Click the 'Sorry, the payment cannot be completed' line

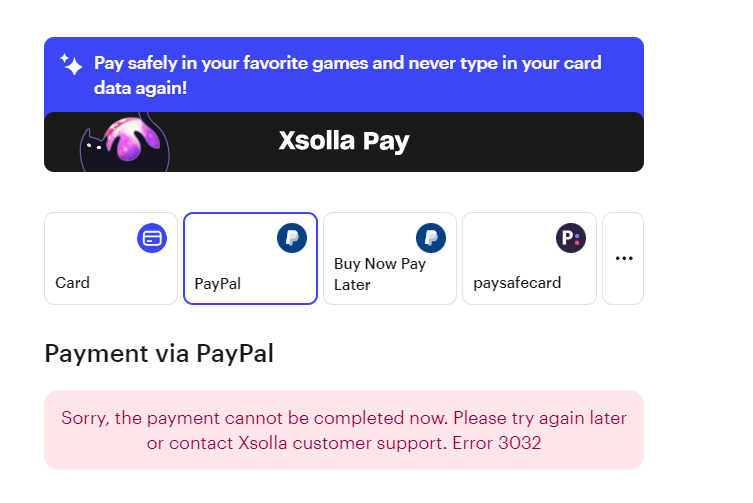tap(343, 418)
